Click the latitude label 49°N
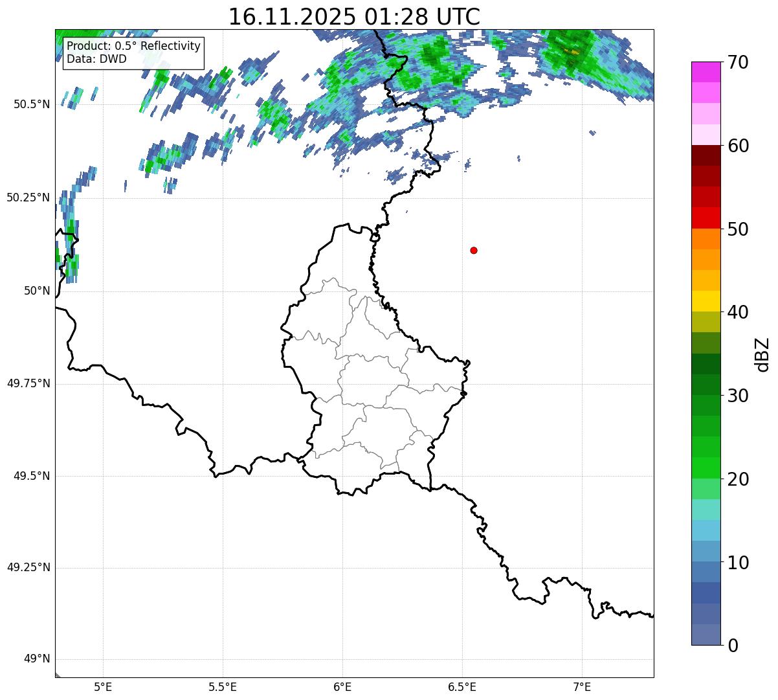 [x=36, y=659]
